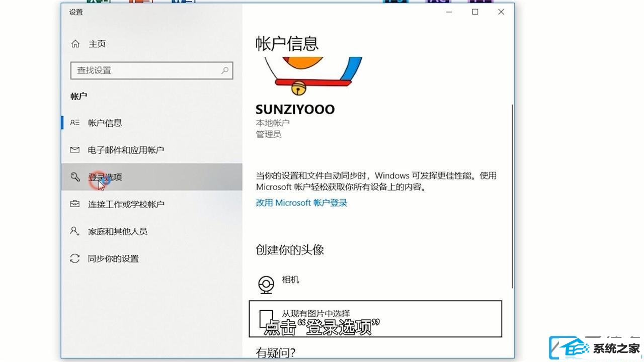
Task: Click the search magnifier icon
Action: pyautogui.click(x=225, y=70)
